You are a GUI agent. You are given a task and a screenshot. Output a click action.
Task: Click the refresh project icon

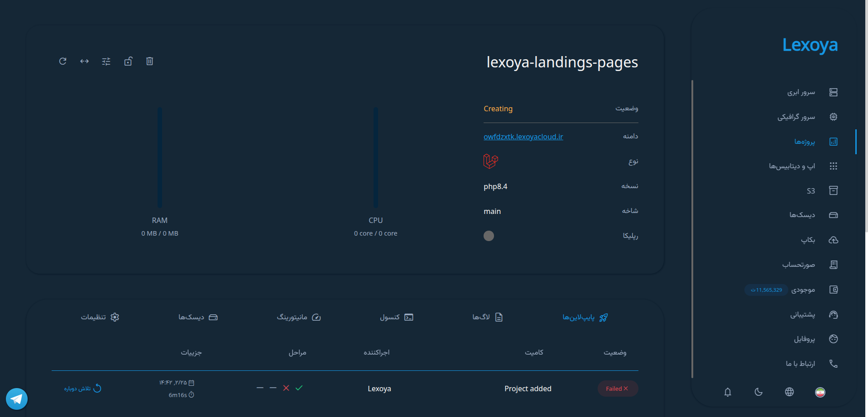tap(63, 61)
